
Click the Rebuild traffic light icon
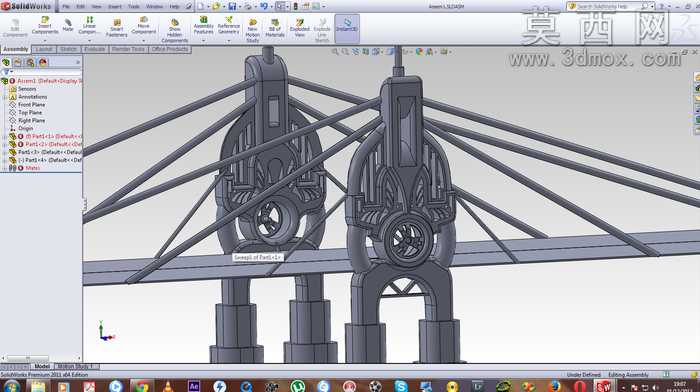295,6
